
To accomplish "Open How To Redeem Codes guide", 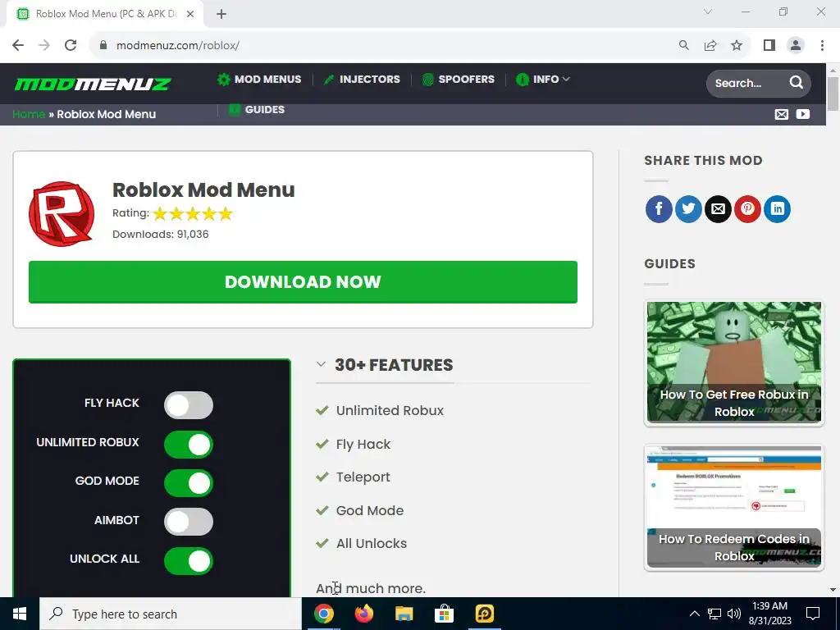I will click(x=734, y=507).
